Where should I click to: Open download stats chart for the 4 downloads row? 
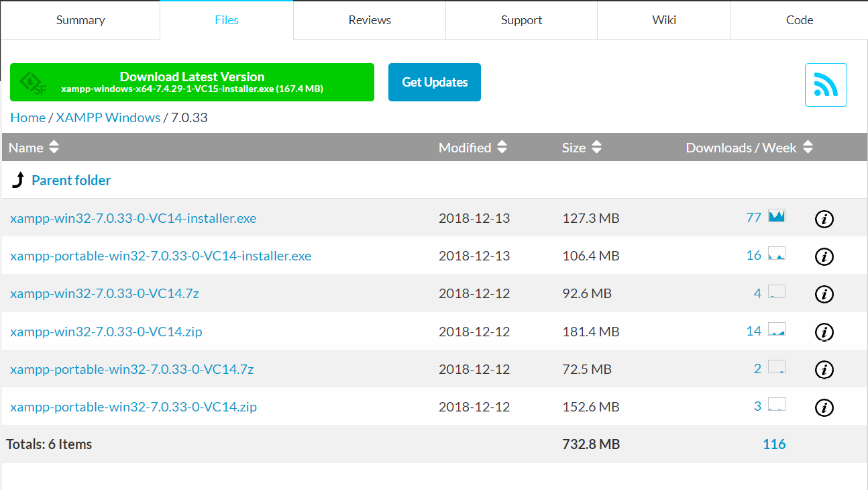click(777, 291)
